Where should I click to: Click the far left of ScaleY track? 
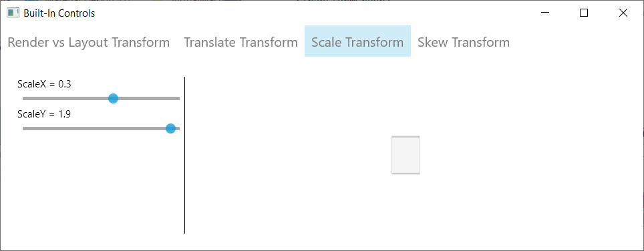(25, 128)
